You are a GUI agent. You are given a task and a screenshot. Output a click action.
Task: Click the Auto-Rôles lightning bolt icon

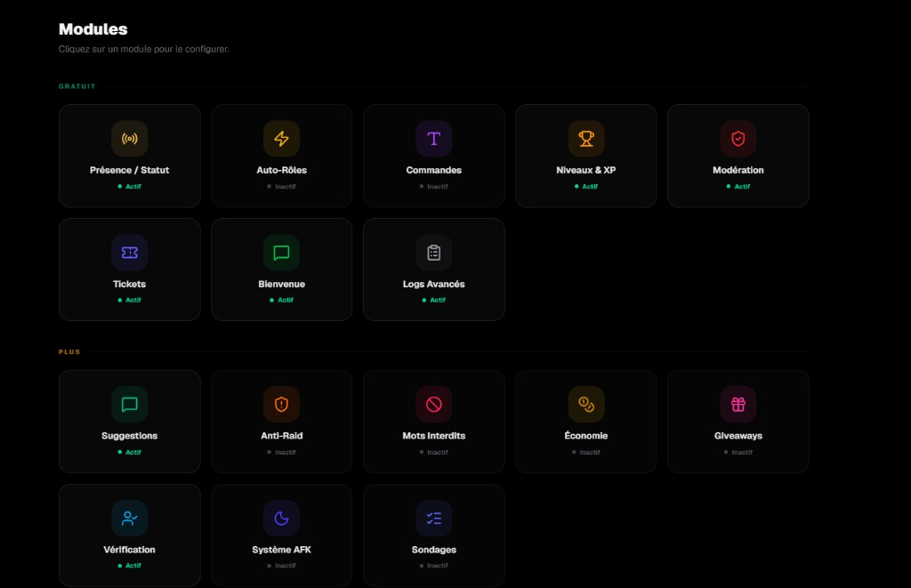click(282, 139)
